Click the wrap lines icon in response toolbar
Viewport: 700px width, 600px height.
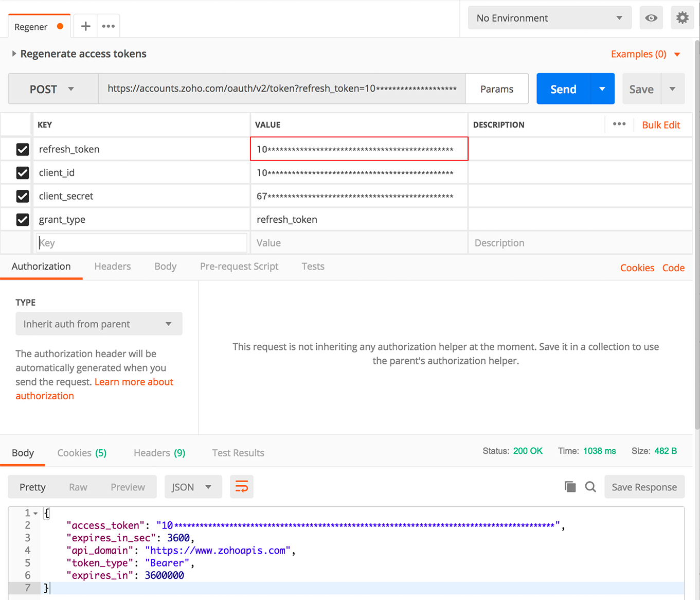(242, 487)
